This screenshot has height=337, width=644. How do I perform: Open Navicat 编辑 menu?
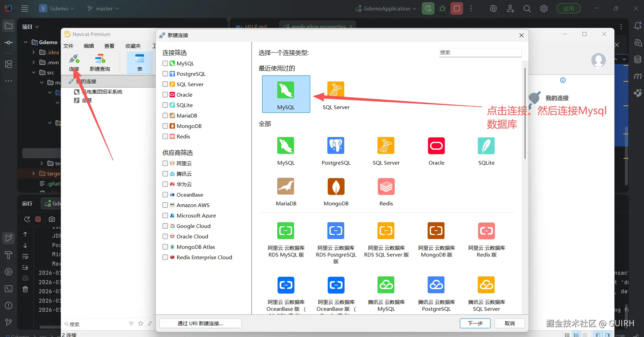89,46
